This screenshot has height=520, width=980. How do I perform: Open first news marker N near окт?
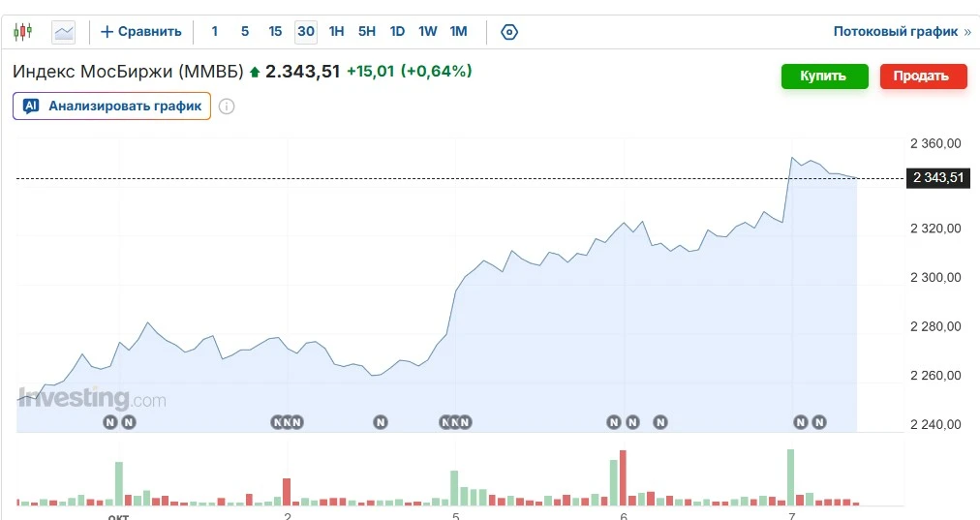pyautogui.click(x=110, y=422)
